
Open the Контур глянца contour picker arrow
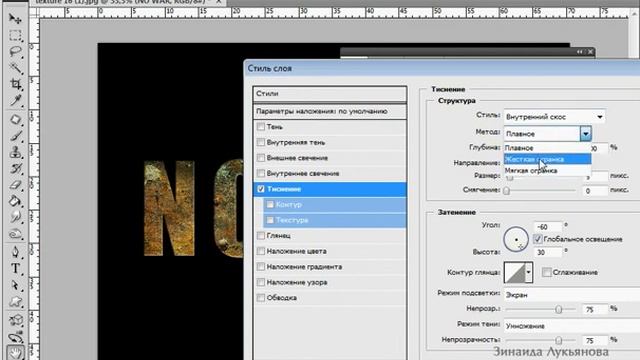click(x=529, y=272)
